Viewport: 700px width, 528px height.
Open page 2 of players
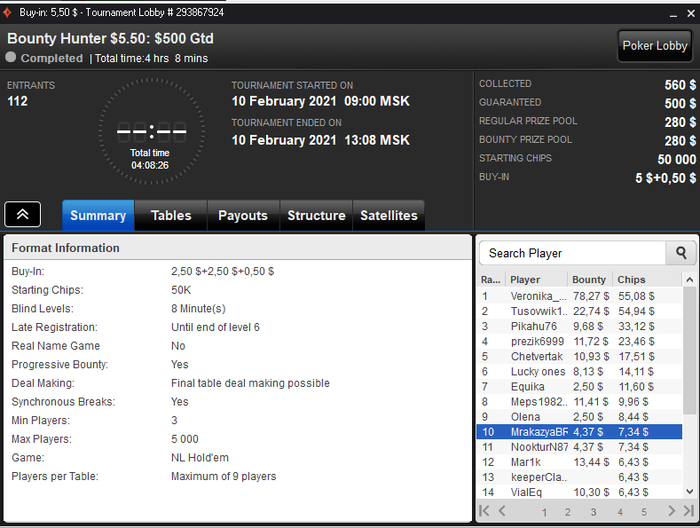[x=567, y=512]
